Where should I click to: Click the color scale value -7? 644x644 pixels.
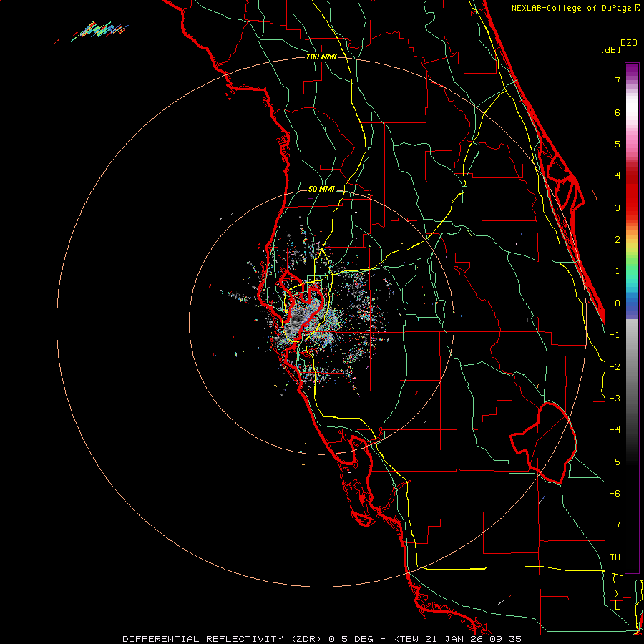pos(615,525)
